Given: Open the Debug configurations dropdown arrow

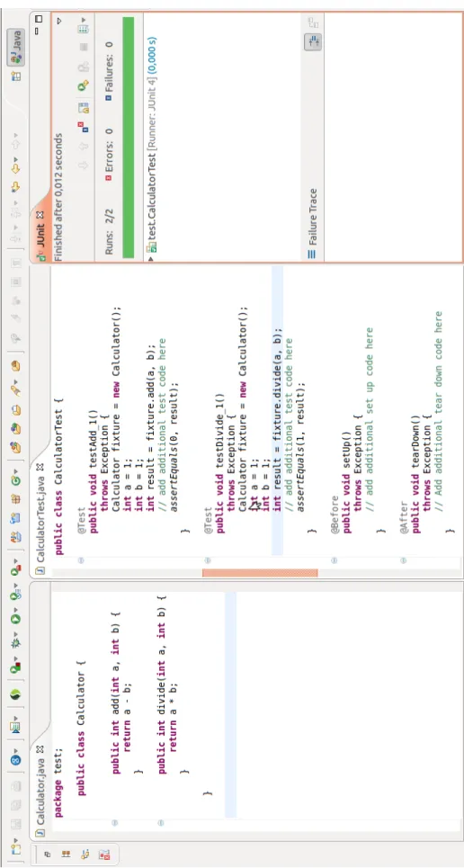Looking at the screenshot, I should [x=15, y=634].
